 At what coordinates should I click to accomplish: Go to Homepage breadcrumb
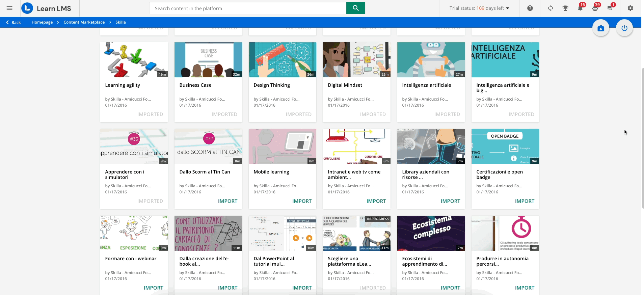tap(42, 22)
